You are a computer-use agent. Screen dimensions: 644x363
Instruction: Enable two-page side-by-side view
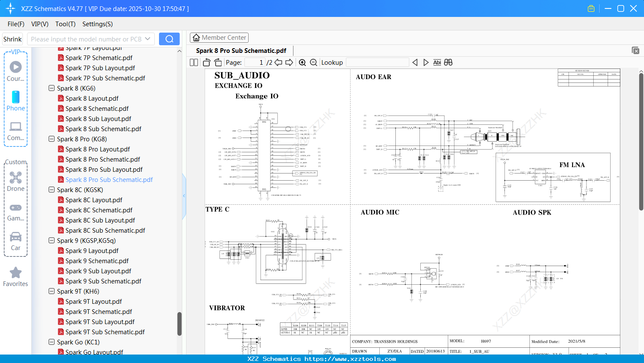click(193, 62)
